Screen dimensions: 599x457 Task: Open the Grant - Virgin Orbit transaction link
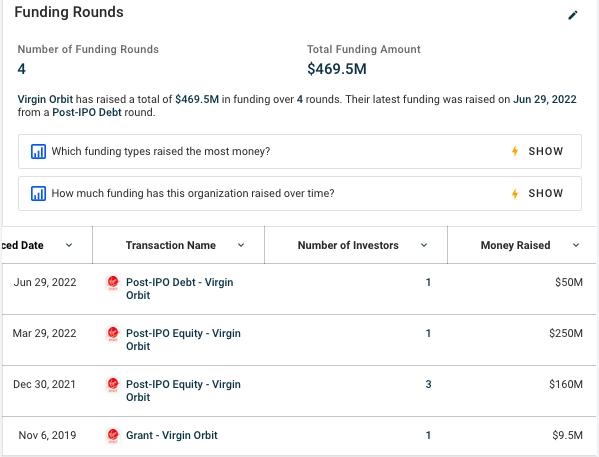(x=172, y=435)
